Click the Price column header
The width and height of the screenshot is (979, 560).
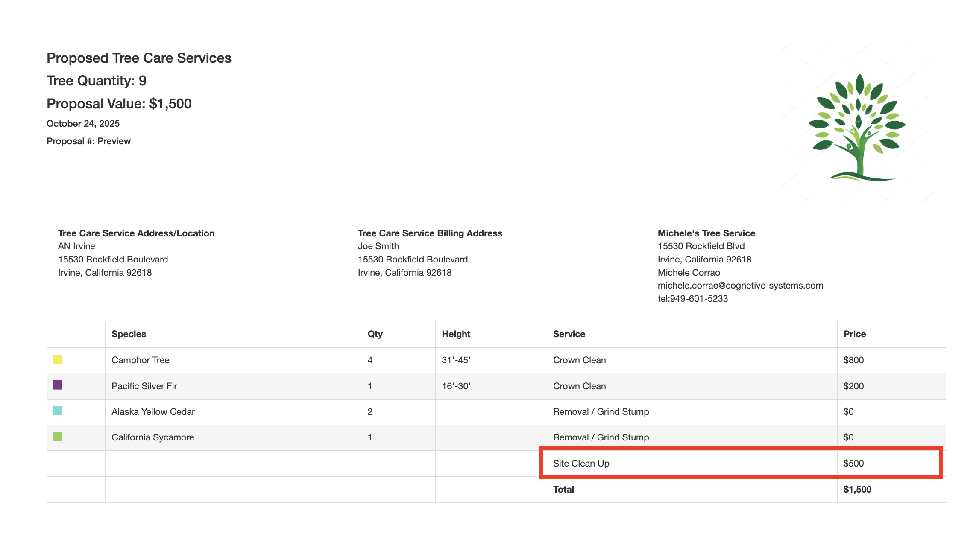click(x=854, y=334)
